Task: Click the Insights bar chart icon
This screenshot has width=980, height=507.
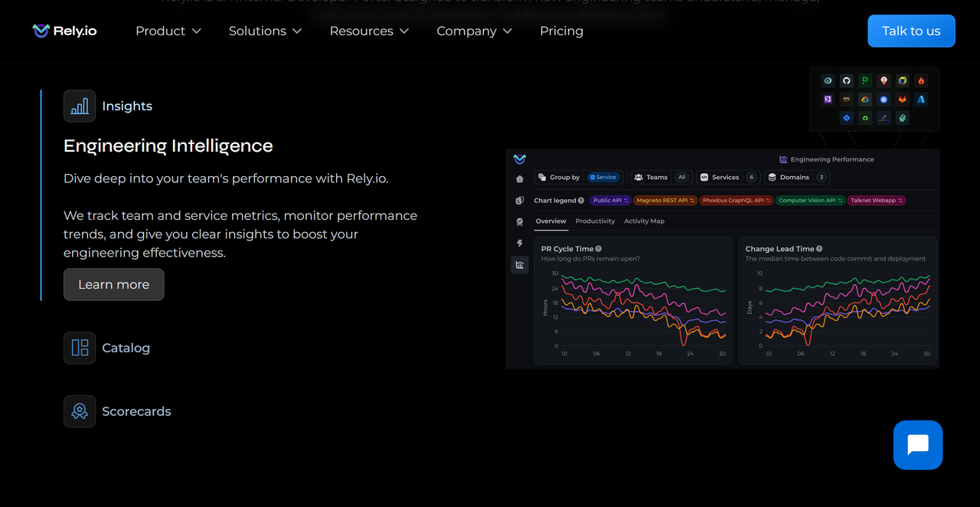Action: click(80, 106)
